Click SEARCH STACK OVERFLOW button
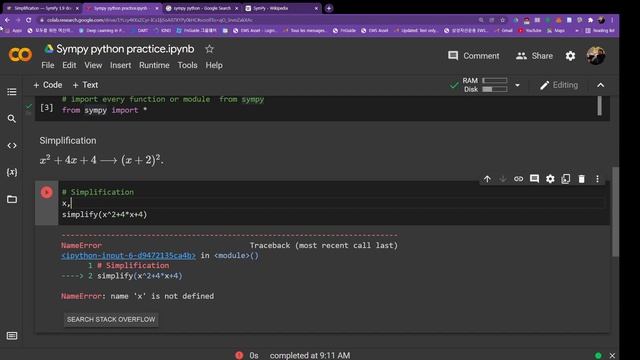Image resolution: width=640 pixels, height=360 pixels. [x=111, y=319]
